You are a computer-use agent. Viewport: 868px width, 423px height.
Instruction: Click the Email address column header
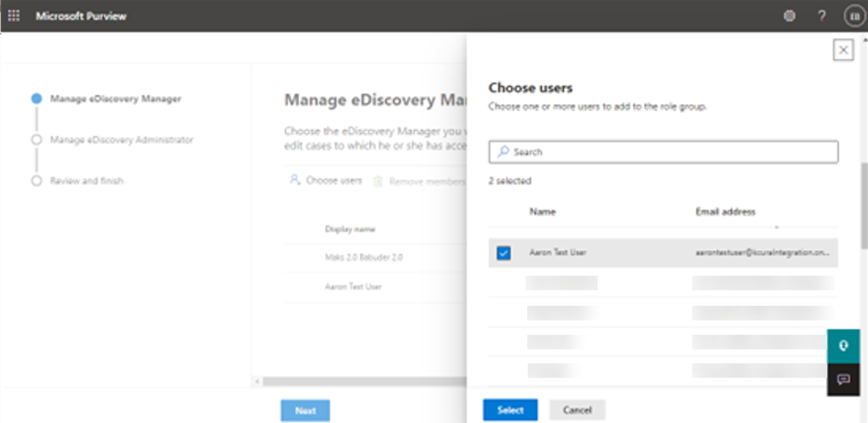725,212
